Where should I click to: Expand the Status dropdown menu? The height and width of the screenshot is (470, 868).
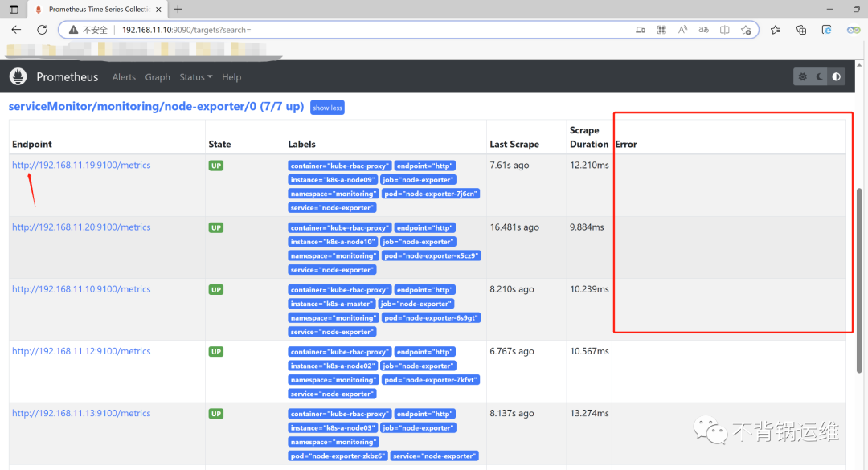pyautogui.click(x=196, y=77)
